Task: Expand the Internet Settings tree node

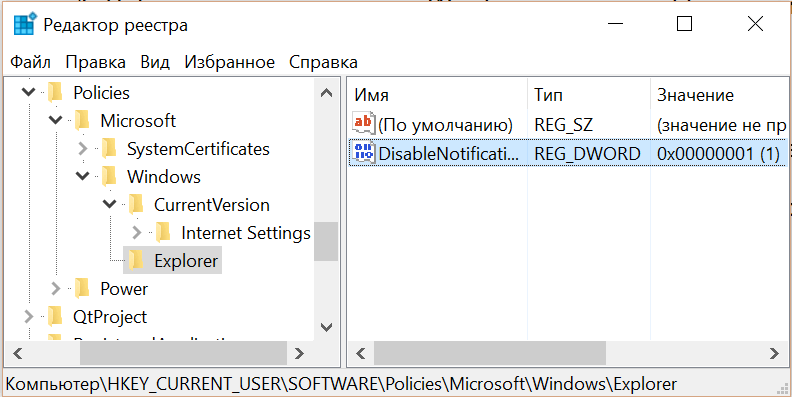Action: (x=137, y=233)
